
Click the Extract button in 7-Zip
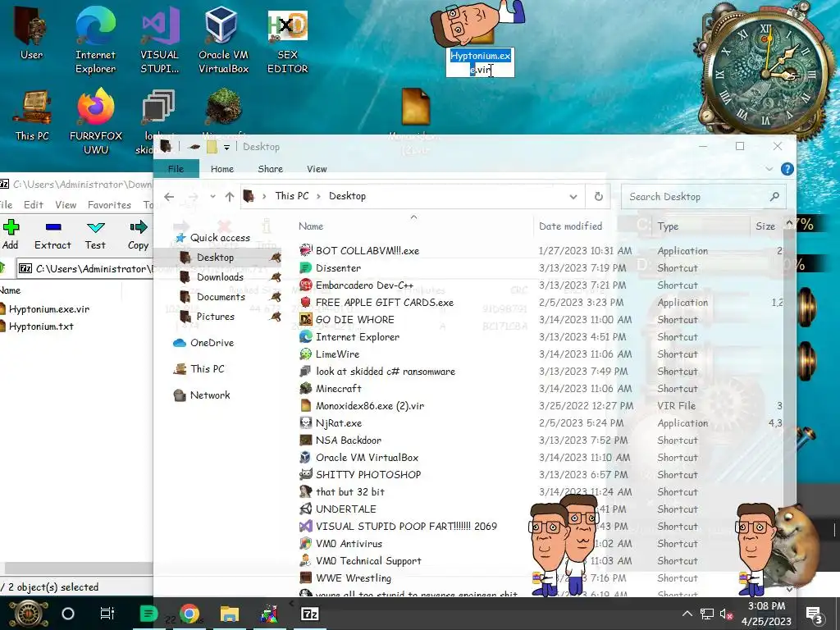52,235
